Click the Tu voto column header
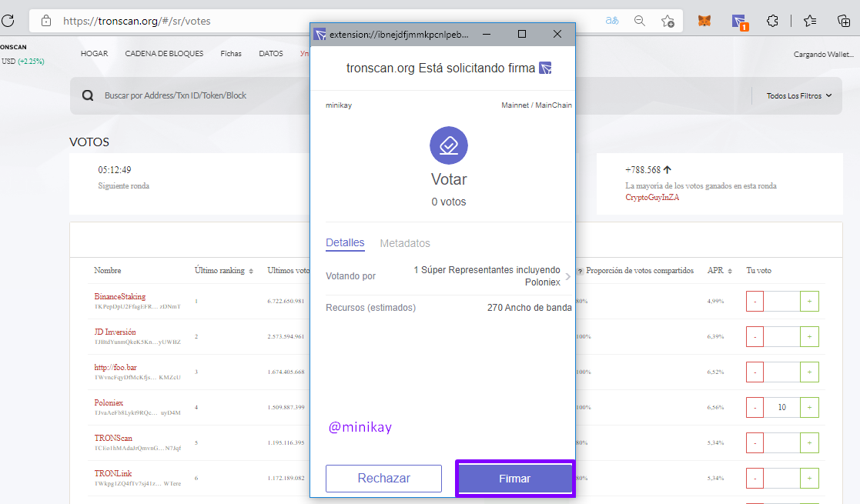This screenshot has height=504, width=860. tap(758, 270)
